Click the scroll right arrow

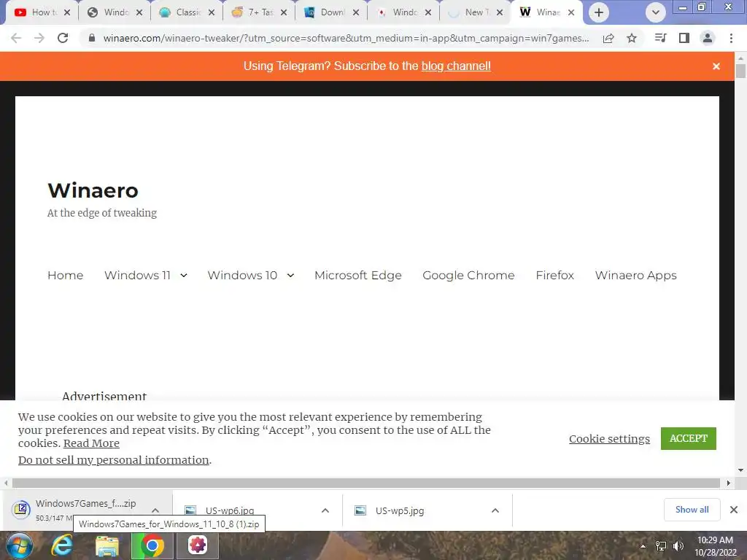click(x=729, y=483)
